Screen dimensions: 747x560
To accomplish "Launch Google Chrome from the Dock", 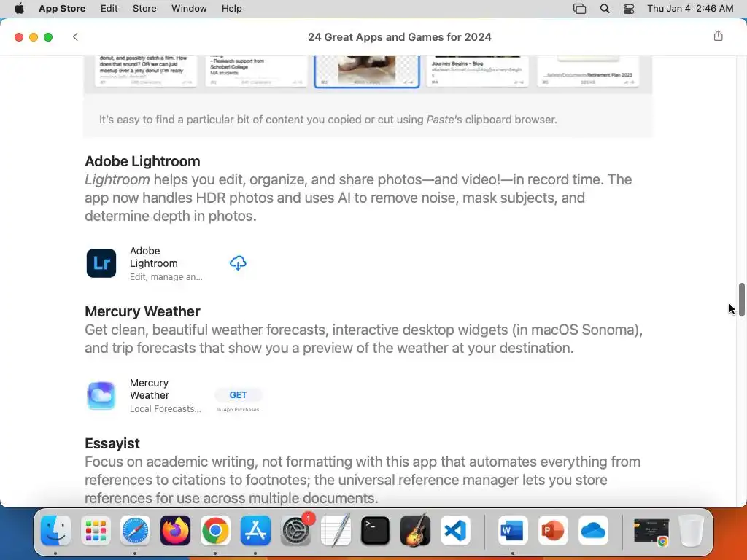I will point(215,531).
